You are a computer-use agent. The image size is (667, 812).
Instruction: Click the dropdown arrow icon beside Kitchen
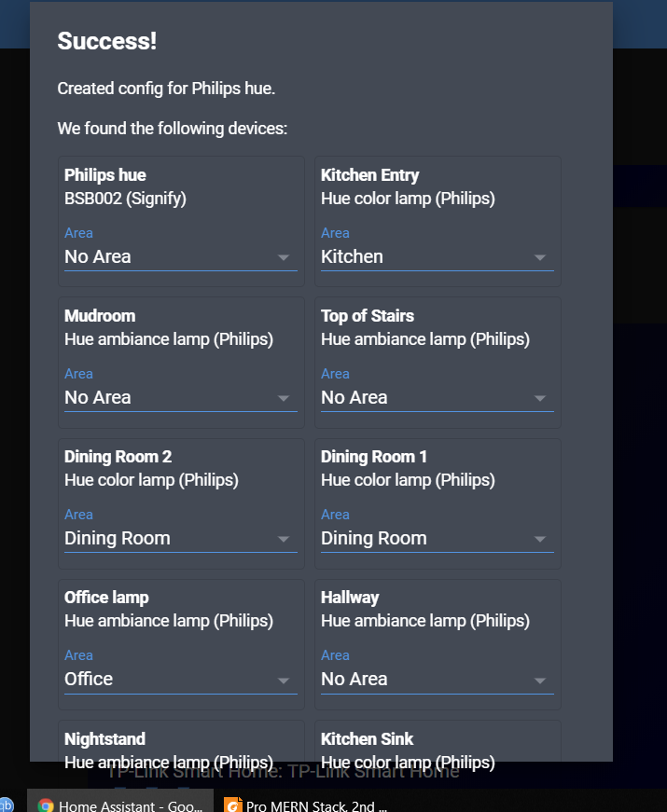pos(540,256)
